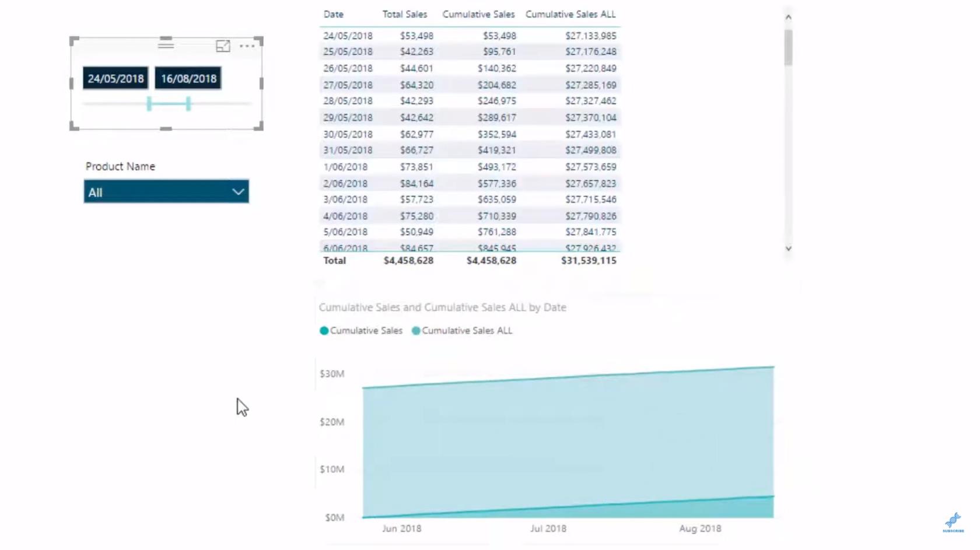
Task: Click the $27,220,849 Cumulative Sales ALL value
Action: (590, 68)
